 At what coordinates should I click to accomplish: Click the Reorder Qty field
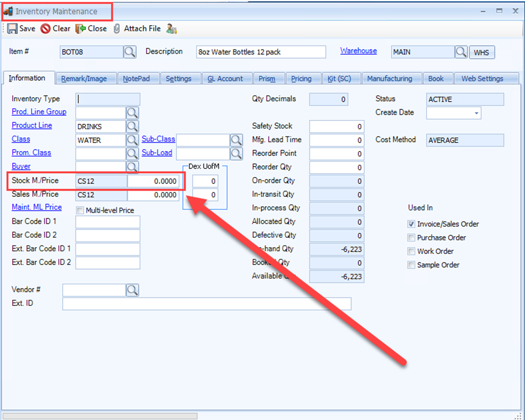click(337, 168)
